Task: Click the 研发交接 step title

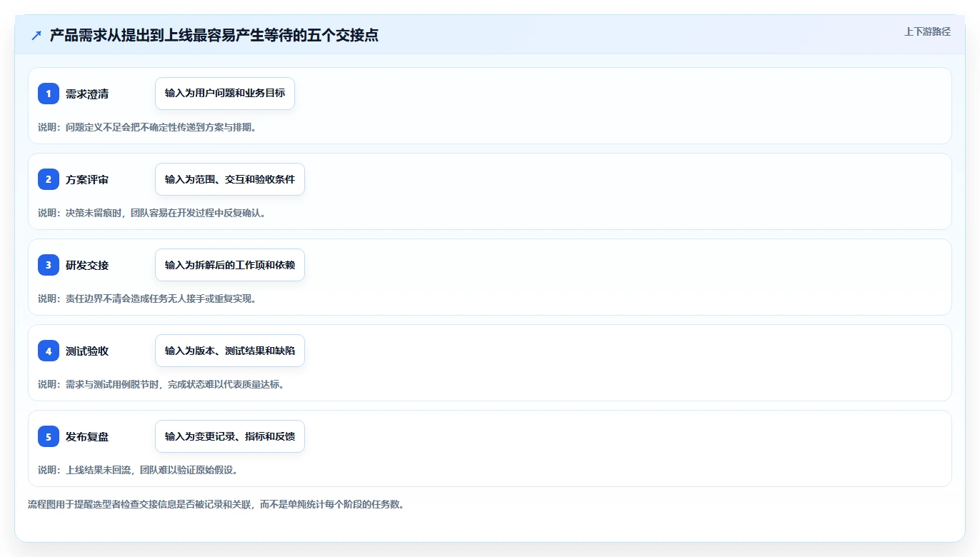Action: (87, 265)
